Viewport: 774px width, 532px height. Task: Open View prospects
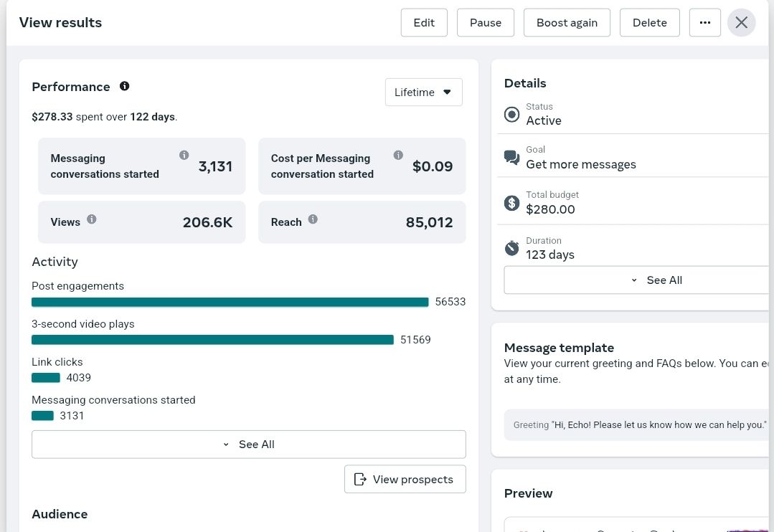405,479
